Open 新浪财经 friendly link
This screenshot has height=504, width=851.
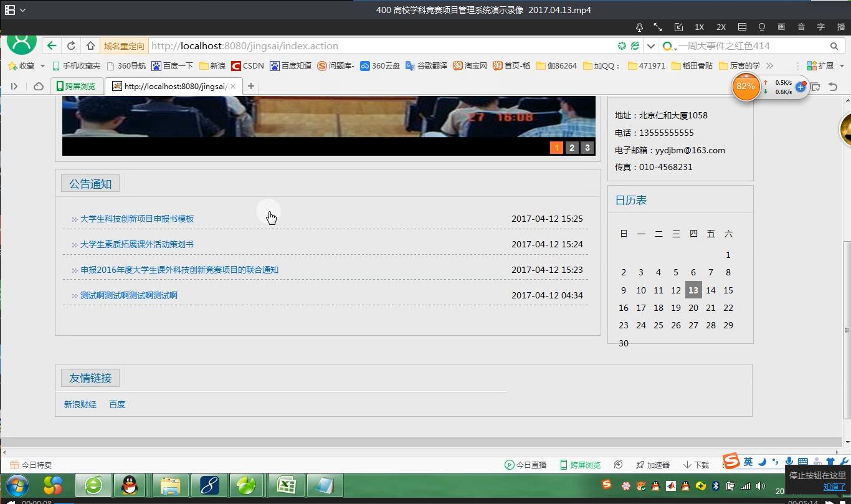80,404
